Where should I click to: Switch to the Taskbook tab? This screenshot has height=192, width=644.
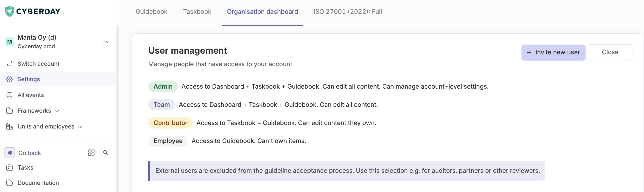(x=197, y=12)
